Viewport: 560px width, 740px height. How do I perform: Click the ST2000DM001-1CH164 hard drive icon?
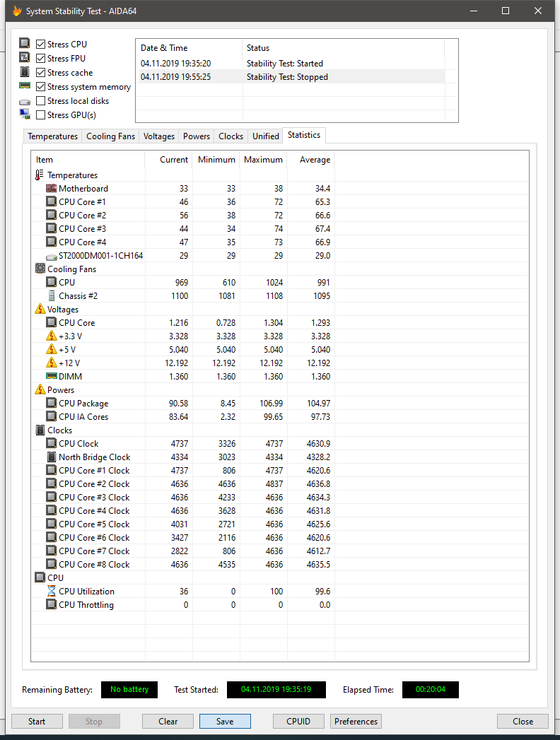pyautogui.click(x=52, y=257)
